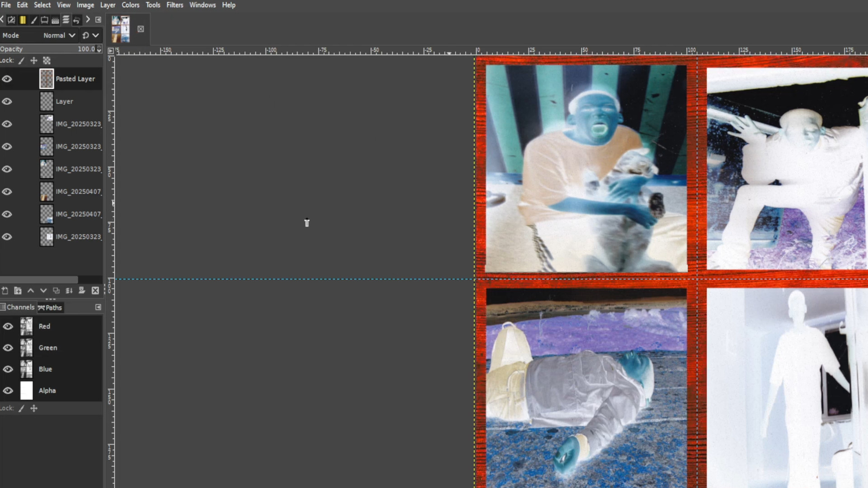Show previous dock tabs with left chevron
The image size is (868, 488).
click(x=2, y=19)
